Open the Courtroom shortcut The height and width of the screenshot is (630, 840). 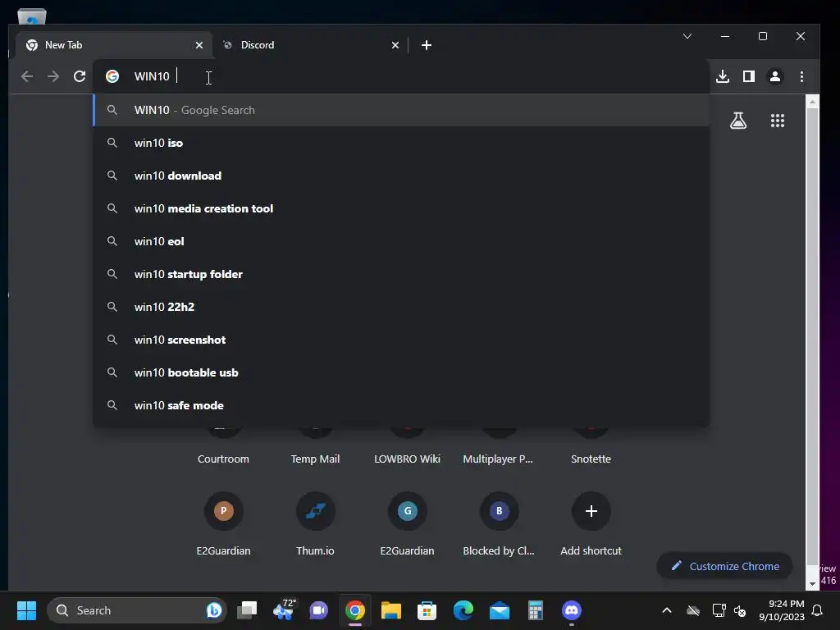pos(223,459)
